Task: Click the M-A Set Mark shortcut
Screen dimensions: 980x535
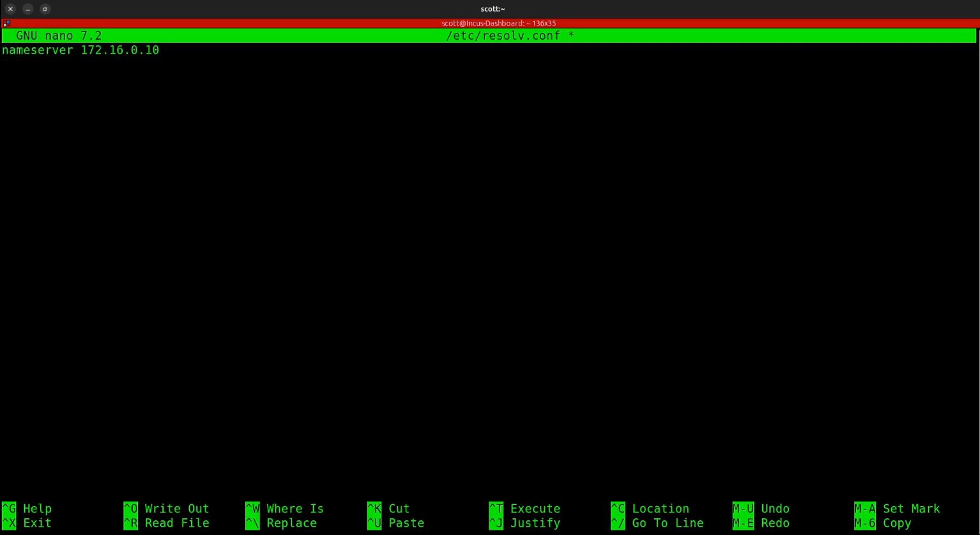Action: (x=897, y=509)
